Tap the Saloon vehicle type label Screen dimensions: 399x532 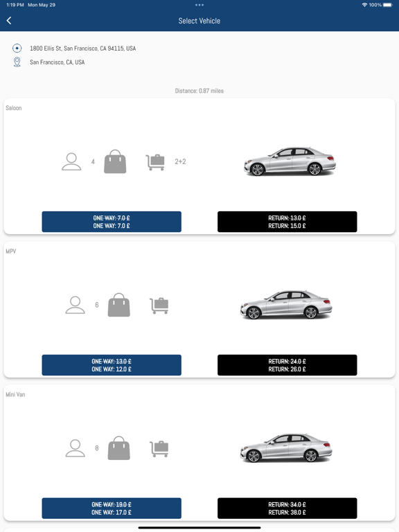14,108
